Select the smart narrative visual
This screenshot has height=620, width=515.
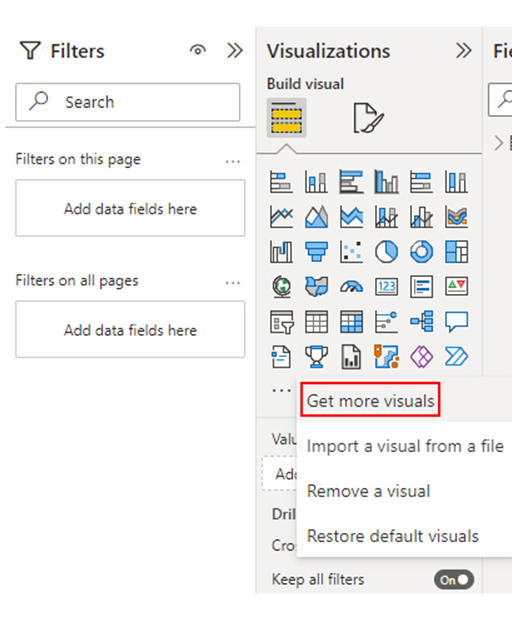click(x=281, y=357)
